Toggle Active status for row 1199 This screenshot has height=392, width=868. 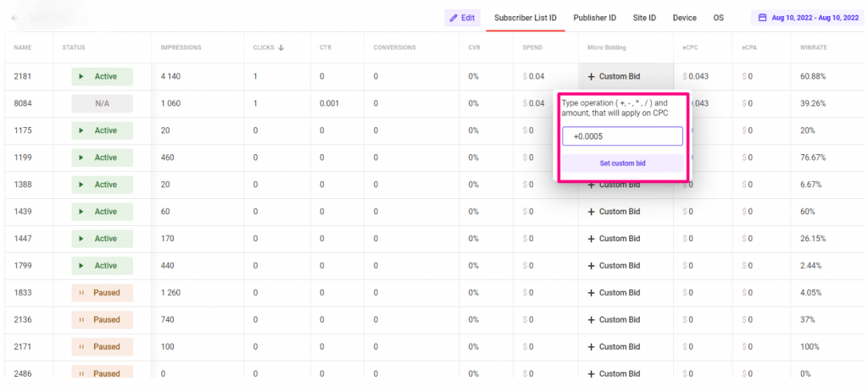103,157
